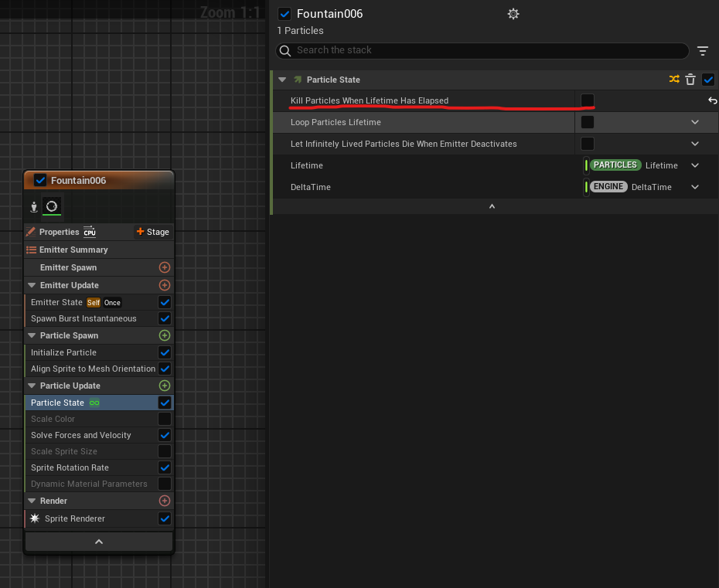This screenshot has width=719, height=588.
Task: Collapse the Emitter Update group in the node
Action: [32, 285]
